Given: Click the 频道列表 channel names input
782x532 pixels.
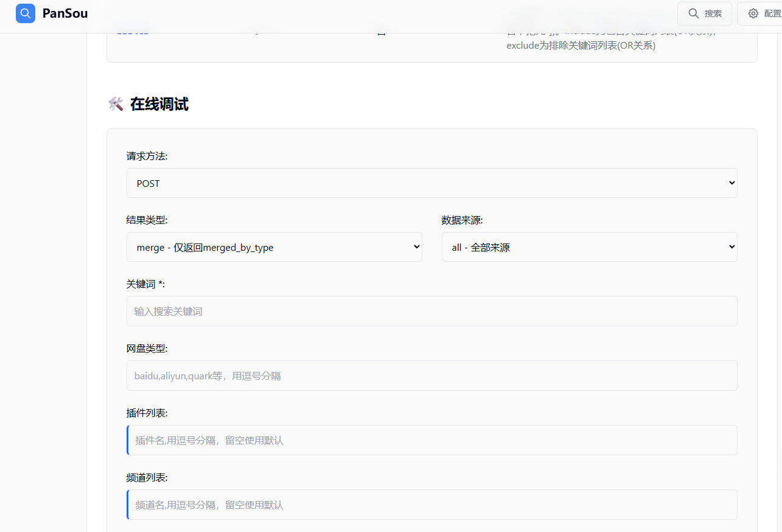Looking at the screenshot, I should coord(431,505).
